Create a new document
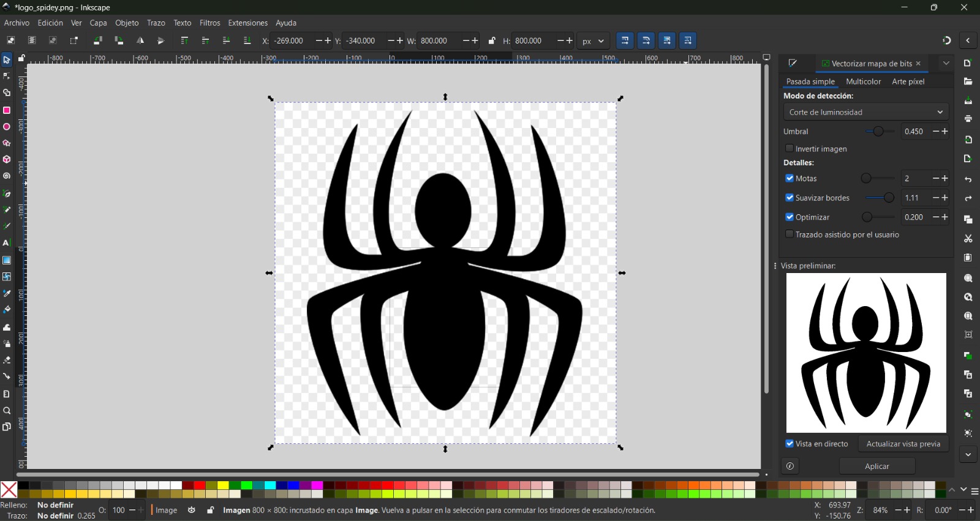 click(x=968, y=63)
